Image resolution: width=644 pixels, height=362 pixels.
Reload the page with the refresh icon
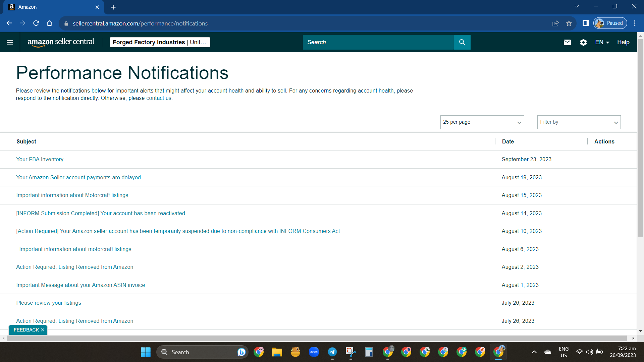(36, 23)
